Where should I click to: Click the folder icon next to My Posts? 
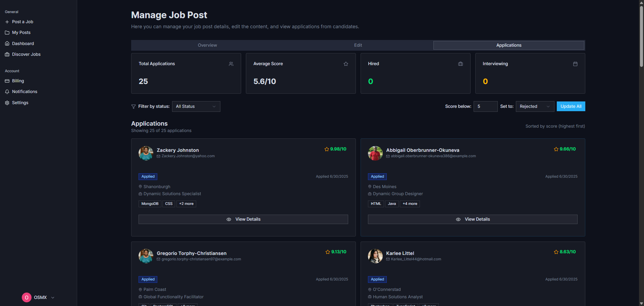[x=7, y=33]
